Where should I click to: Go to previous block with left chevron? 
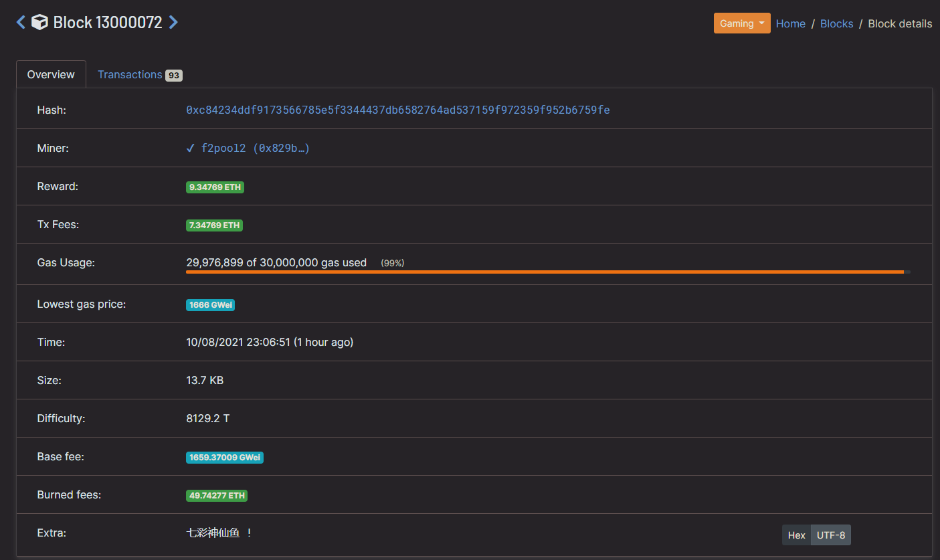click(x=21, y=22)
